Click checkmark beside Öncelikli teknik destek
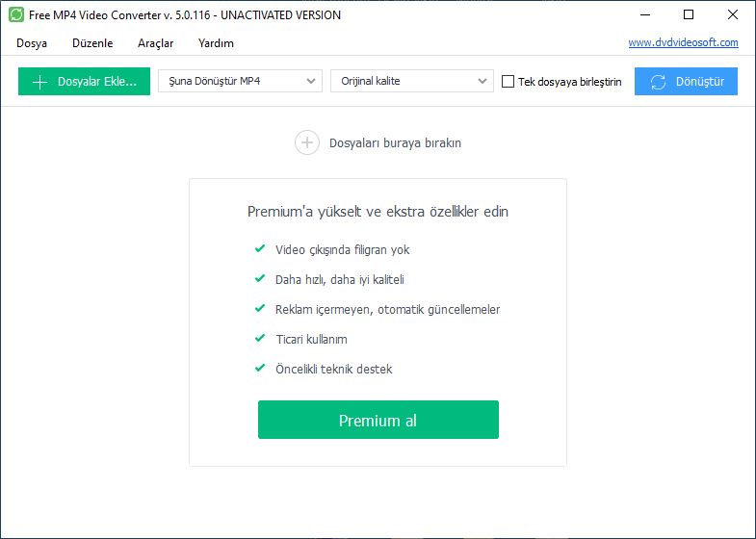The height and width of the screenshot is (539, 756). [260, 368]
